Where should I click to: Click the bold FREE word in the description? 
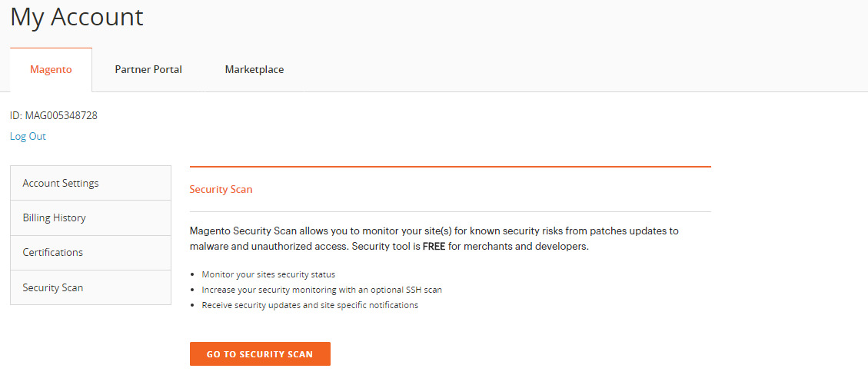pyautogui.click(x=434, y=247)
